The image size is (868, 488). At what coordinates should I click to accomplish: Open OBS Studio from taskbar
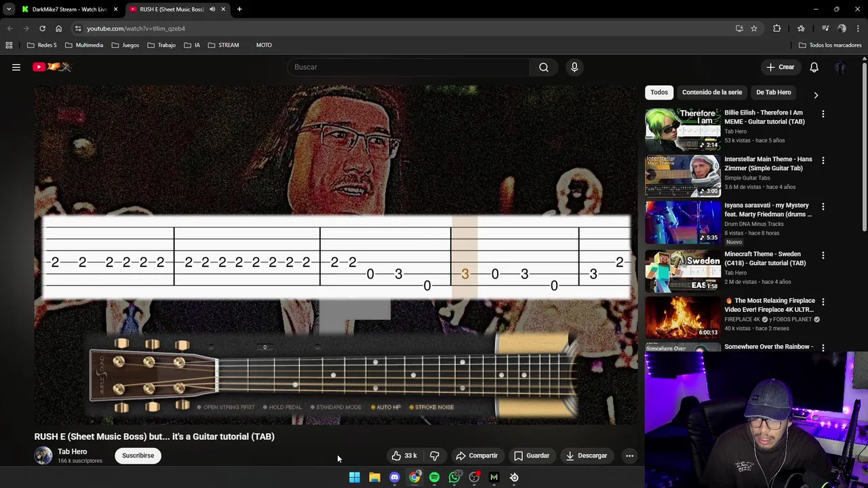point(474,478)
